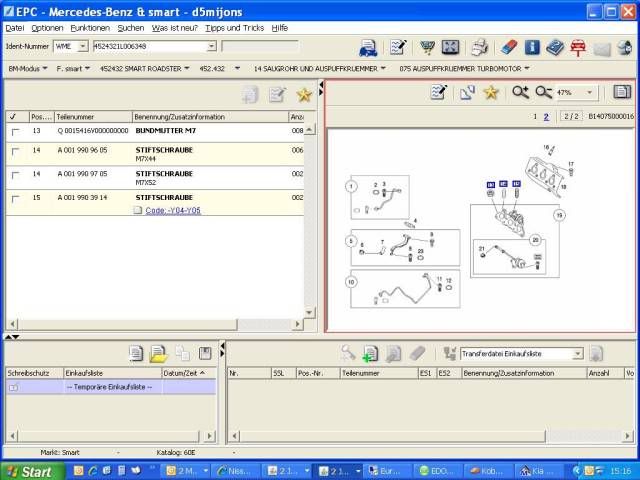The height and width of the screenshot is (480, 640).
Task: Tick checkbox for position 13 BUNDMUTTER M7
Action: pos(16,132)
